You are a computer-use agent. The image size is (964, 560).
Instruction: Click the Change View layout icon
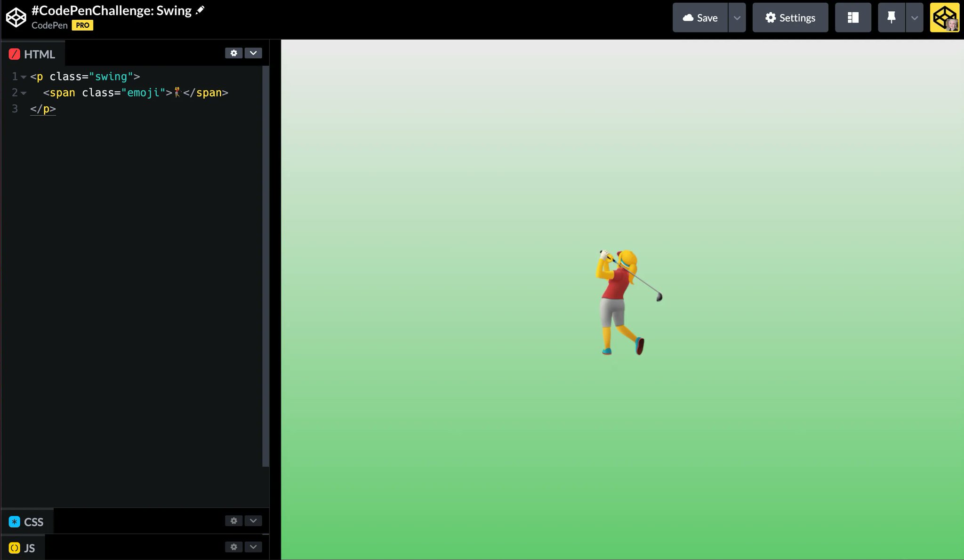853,17
